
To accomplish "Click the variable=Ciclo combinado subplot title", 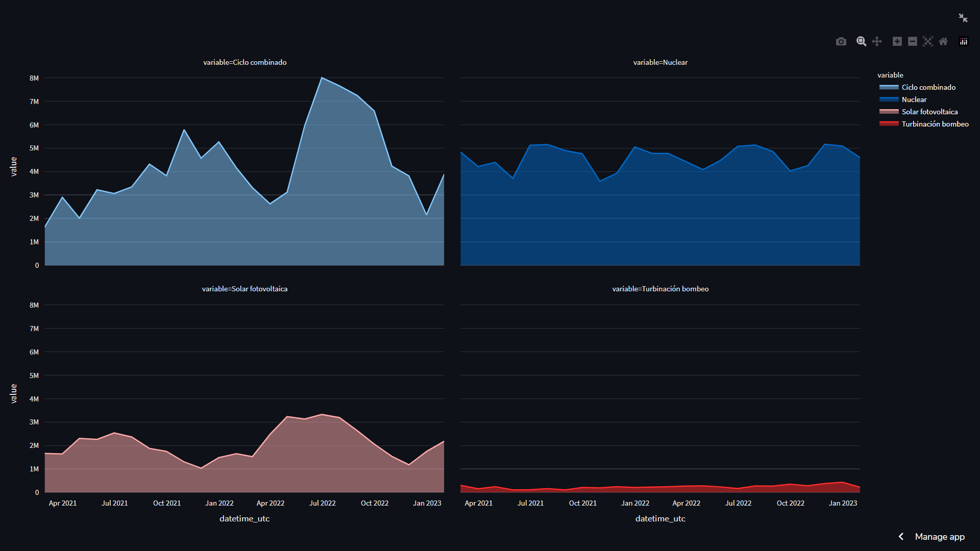I will (x=244, y=62).
